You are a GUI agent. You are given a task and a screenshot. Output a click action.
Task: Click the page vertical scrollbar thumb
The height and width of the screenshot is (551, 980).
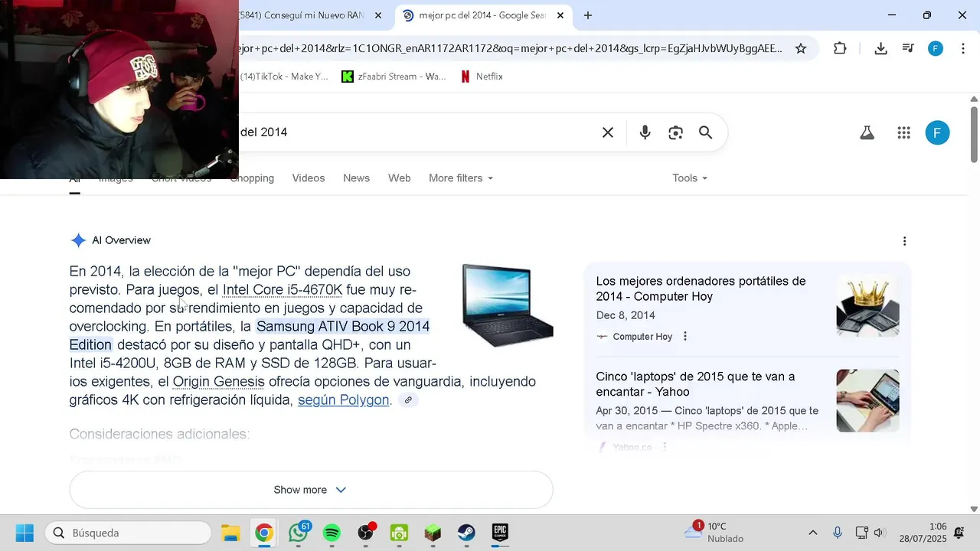coord(974,134)
